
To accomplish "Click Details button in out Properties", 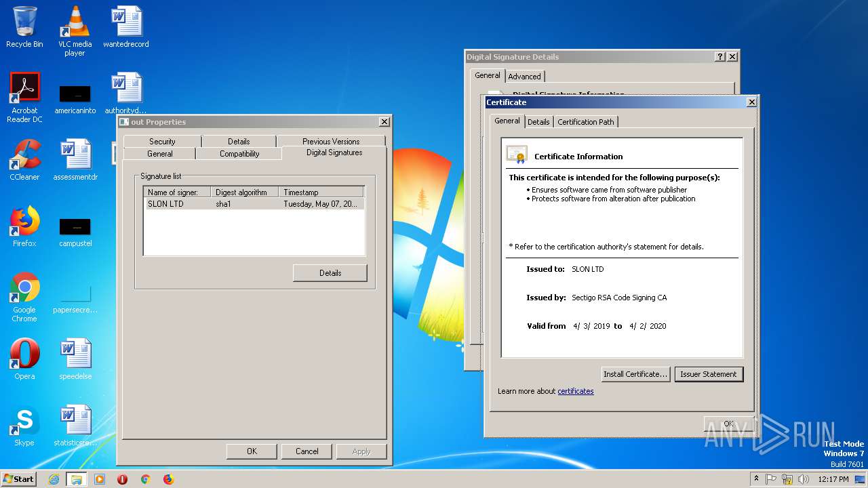I will [x=330, y=272].
